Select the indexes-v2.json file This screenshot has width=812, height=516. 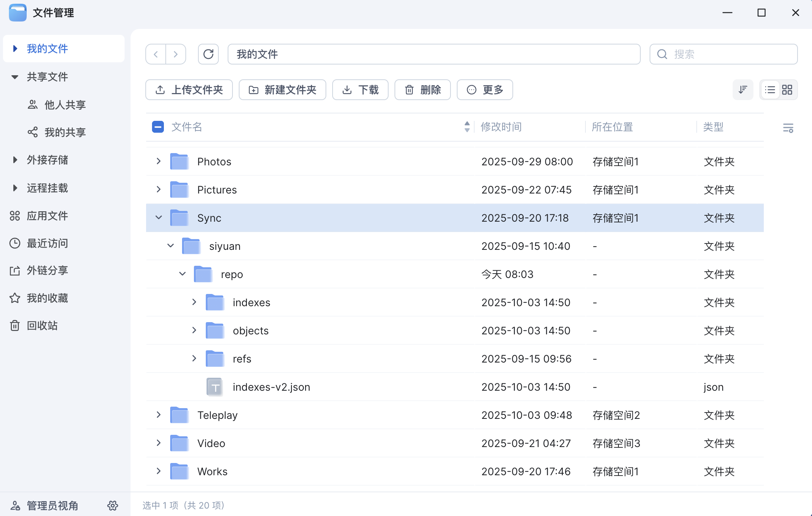pos(271,387)
